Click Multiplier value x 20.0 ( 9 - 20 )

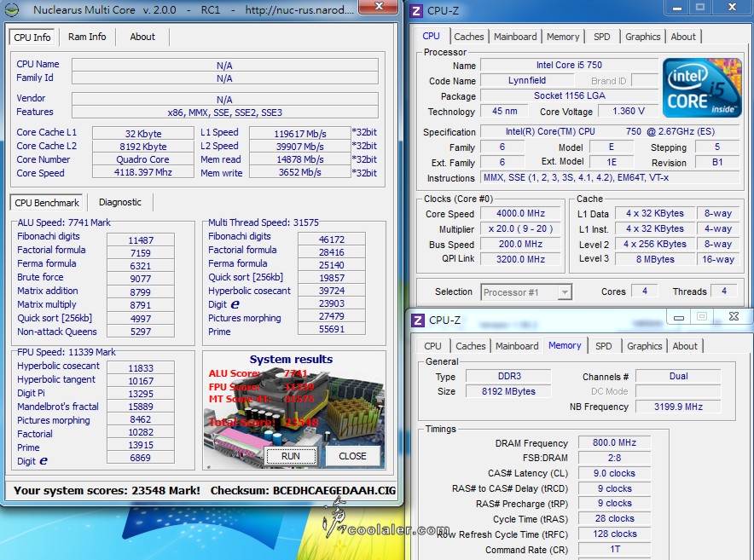pyautogui.click(x=520, y=228)
